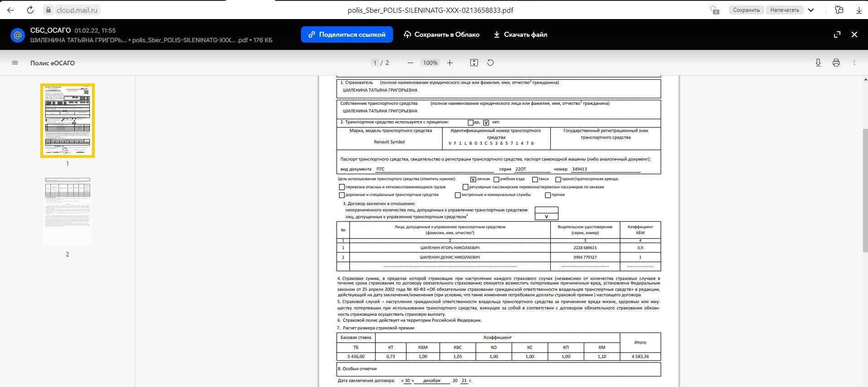This screenshot has height=387, width=868.
Task: Zoom out with the minus icon
Action: 410,63
